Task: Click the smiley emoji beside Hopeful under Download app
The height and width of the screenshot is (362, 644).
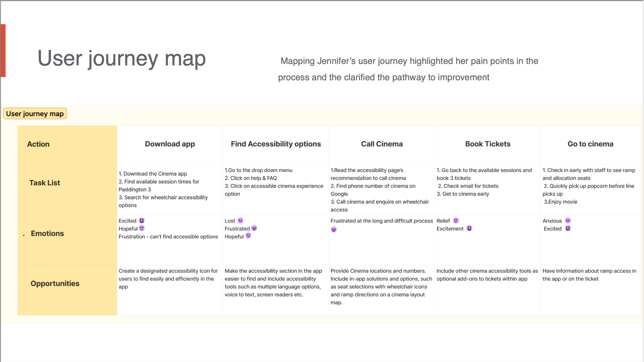Action: click(x=142, y=228)
